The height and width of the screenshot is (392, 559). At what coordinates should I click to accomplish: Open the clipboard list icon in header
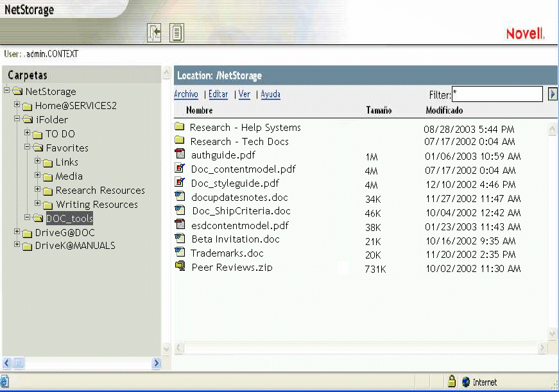176,33
